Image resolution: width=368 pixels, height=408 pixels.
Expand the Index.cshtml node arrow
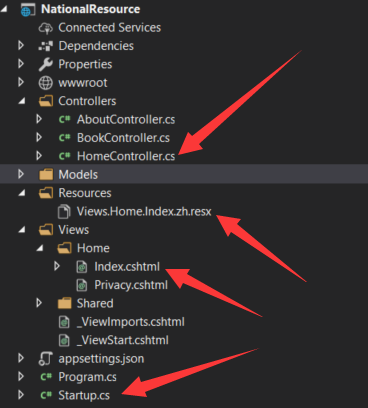pos(57,266)
